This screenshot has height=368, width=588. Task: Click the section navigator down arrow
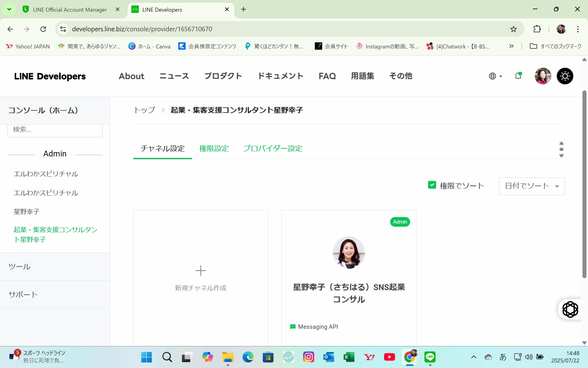pyautogui.click(x=561, y=156)
